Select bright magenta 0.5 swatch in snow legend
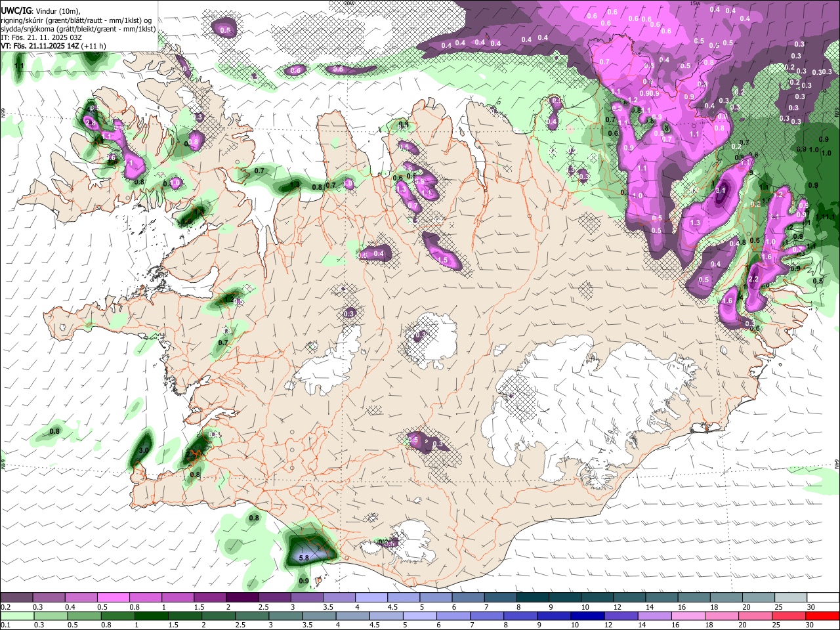840x630 pixels. [x=113, y=598]
